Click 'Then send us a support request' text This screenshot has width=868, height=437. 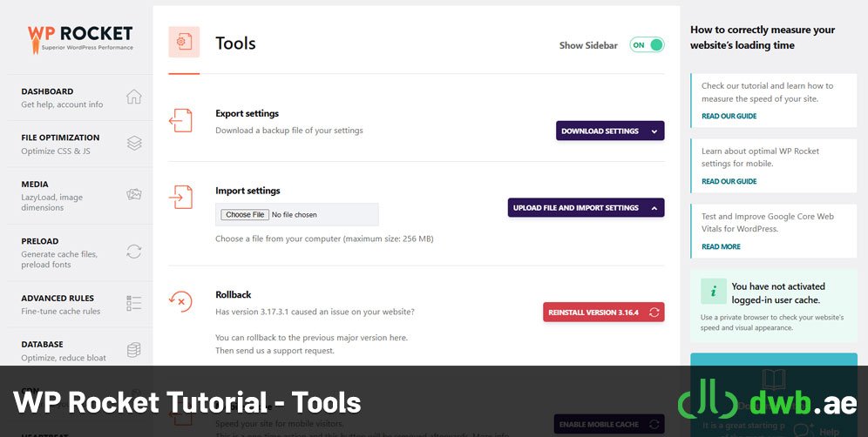pos(275,351)
